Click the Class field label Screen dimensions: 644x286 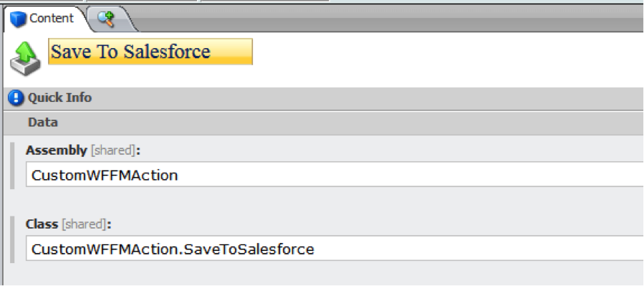(42, 224)
